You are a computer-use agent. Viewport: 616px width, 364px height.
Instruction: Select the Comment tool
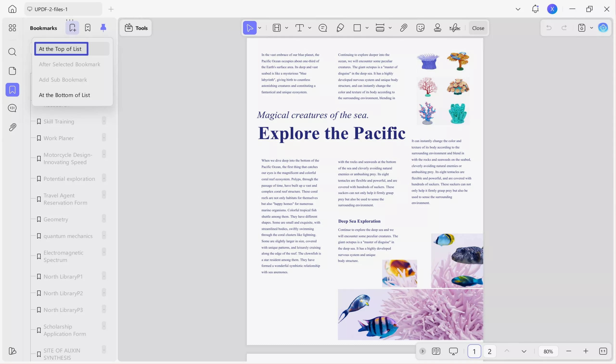(x=322, y=28)
